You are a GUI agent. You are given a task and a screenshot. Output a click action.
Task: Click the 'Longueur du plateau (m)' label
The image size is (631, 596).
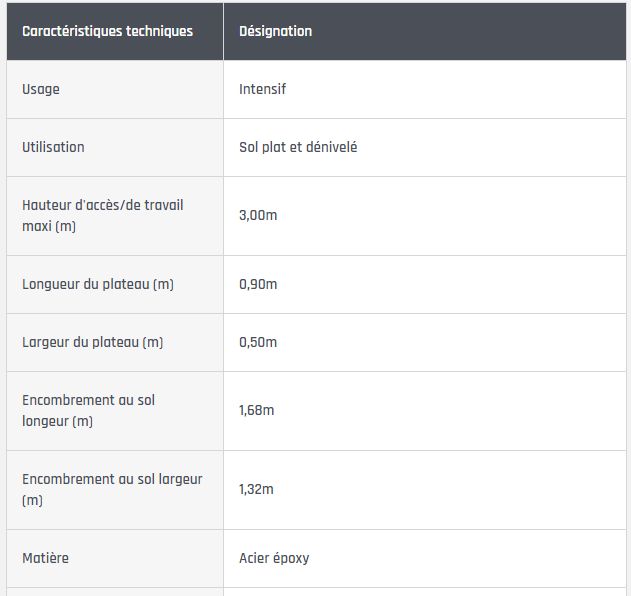[x=98, y=284]
